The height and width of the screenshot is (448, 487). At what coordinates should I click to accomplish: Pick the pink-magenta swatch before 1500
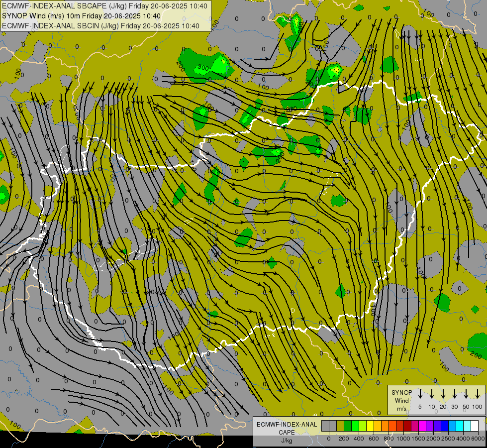[x=415, y=426]
